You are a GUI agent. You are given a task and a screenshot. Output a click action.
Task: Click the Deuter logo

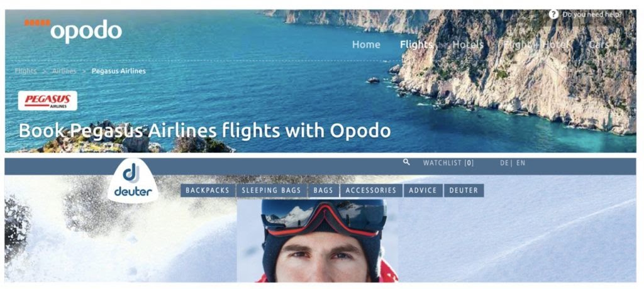[x=133, y=181]
